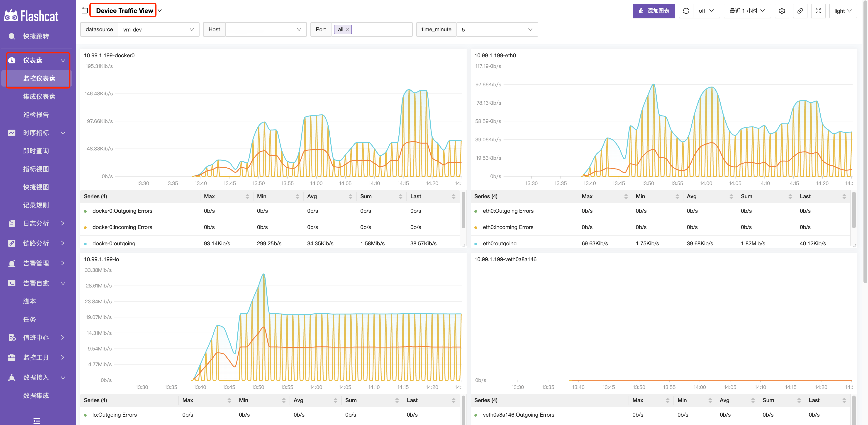Sort docker0 table by Max column
This screenshot has height=425, width=868.
(247, 196)
